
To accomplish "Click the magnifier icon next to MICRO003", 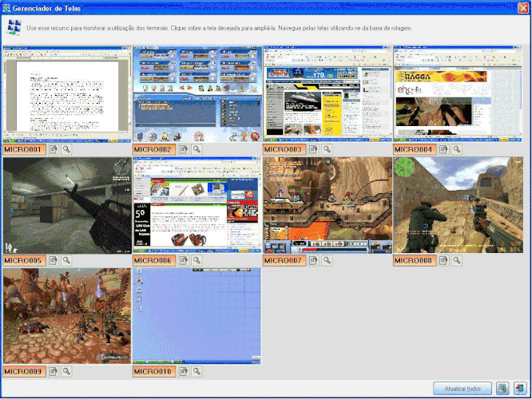I will tap(327, 149).
